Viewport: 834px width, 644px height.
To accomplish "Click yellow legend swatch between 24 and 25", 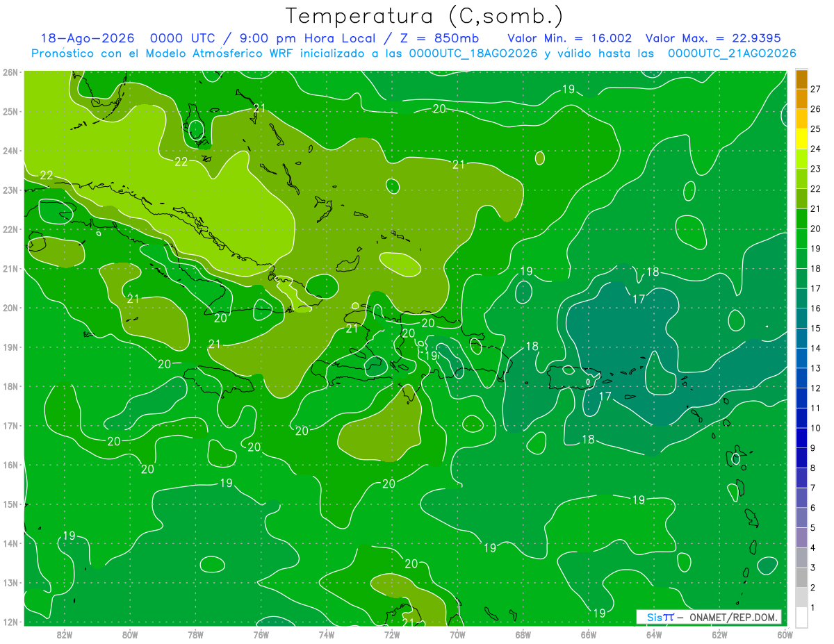I will point(801,139).
